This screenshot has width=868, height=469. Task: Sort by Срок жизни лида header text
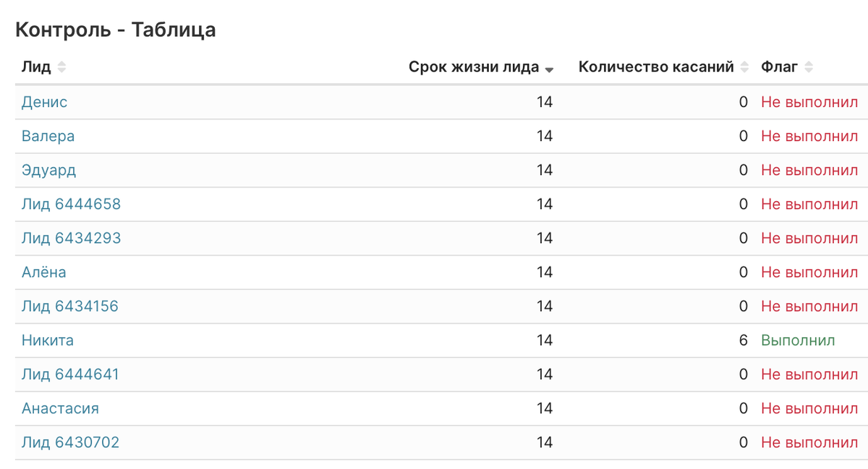(x=474, y=67)
